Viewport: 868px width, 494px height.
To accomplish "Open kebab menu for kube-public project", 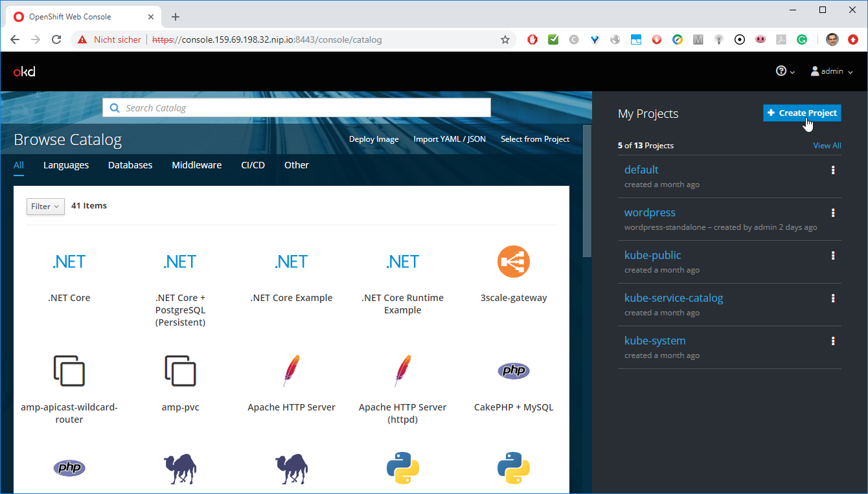I will tap(833, 256).
